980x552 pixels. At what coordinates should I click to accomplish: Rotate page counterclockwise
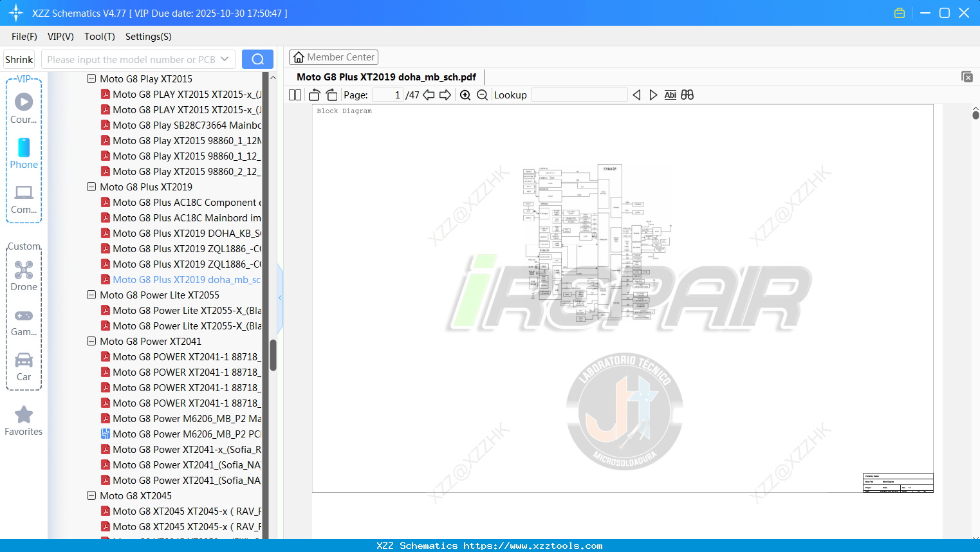coord(315,95)
